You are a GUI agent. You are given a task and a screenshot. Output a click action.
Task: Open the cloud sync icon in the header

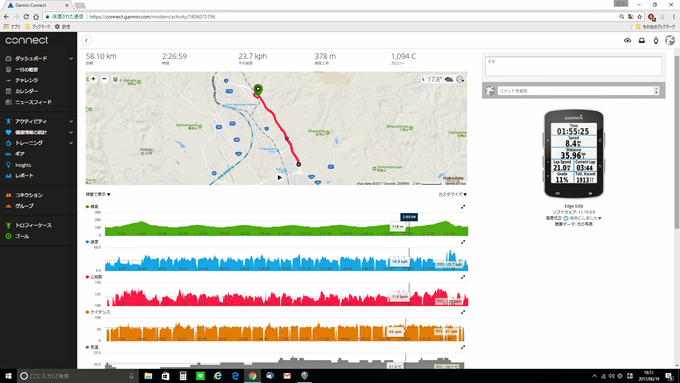[628, 40]
